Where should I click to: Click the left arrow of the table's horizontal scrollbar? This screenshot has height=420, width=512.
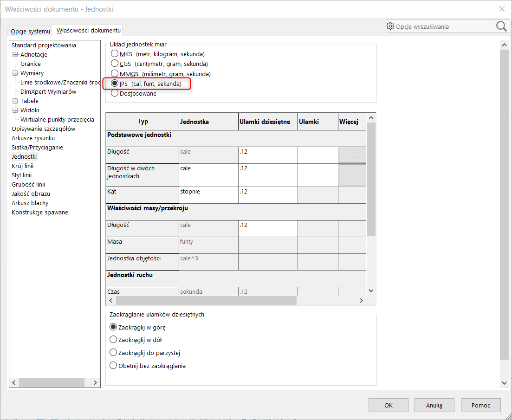(110, 300)
